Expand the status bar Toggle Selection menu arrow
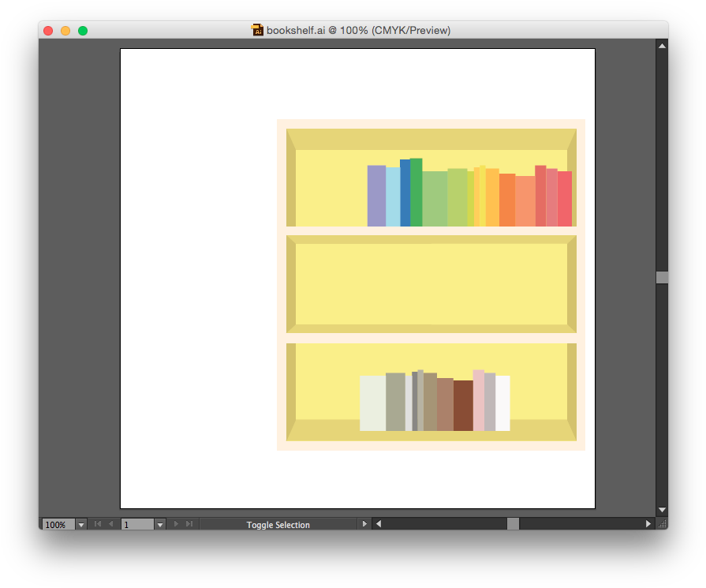This screenshot has width=706, height=588. pos(364,524)
